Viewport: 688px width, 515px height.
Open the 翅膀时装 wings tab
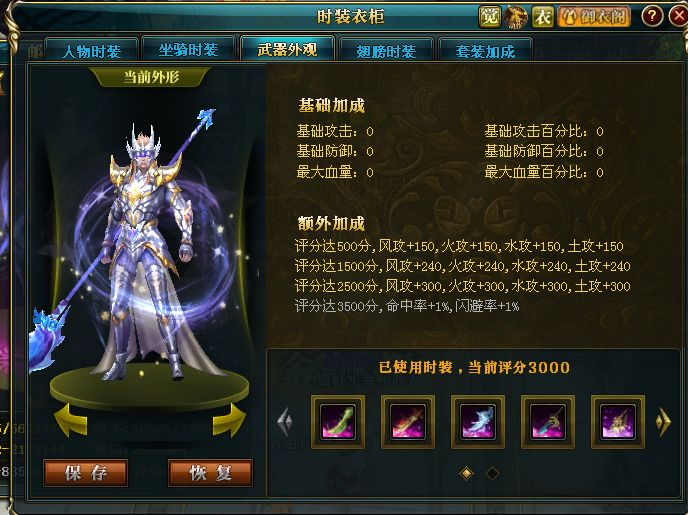[386, 51]
